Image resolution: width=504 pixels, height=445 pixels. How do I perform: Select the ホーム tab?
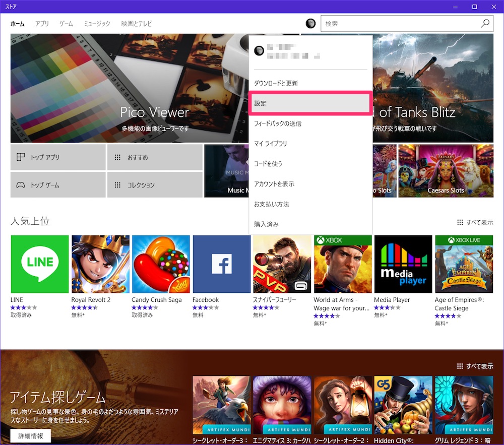17,24
